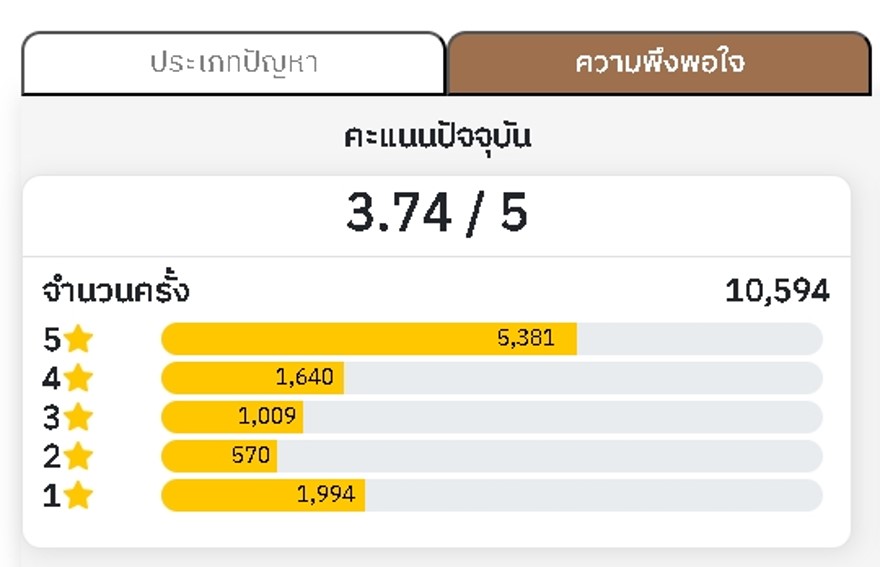Viewport: 880px width, 567px height.
Task: Click the total count 10,594
Action: click(777, 291)
